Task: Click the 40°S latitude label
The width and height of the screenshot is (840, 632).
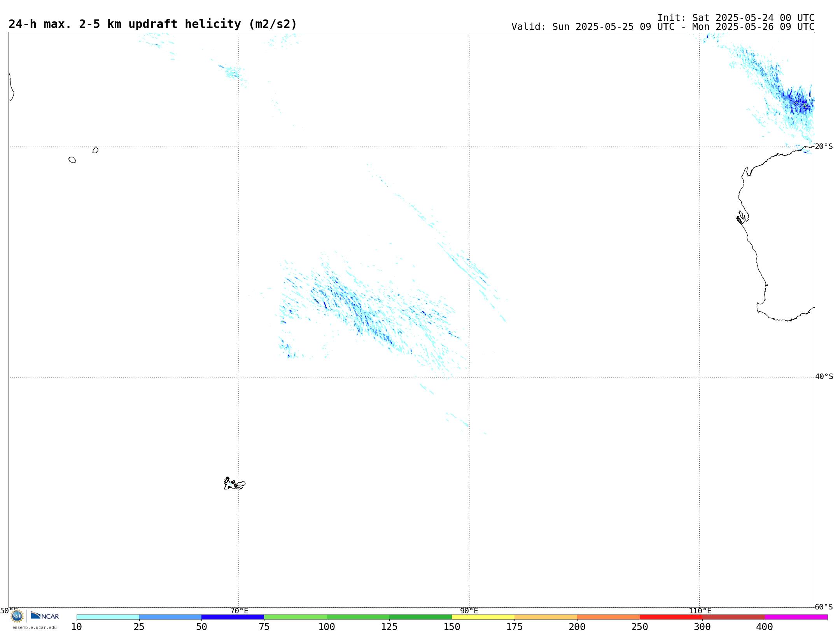Action: click(x=824, y=377)
